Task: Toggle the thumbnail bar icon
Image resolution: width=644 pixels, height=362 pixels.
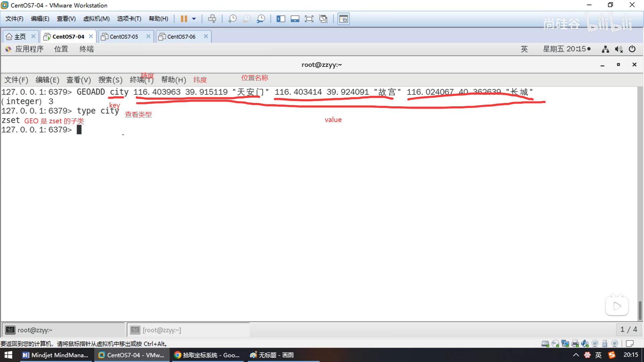Action: click(295, 19)
